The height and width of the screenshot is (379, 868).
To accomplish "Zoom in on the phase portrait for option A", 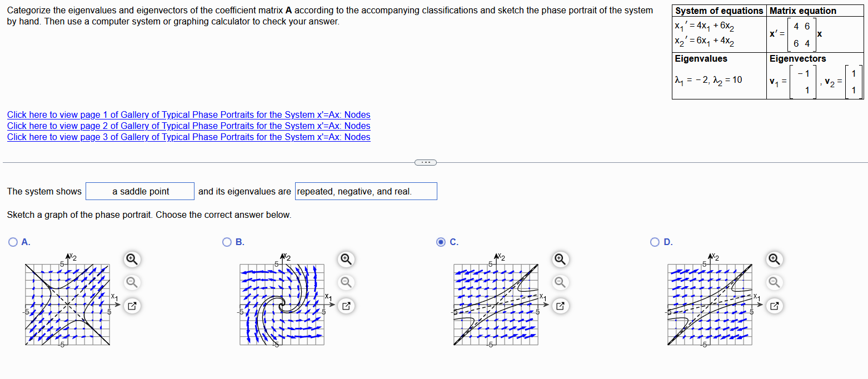I will click(132, 260).
